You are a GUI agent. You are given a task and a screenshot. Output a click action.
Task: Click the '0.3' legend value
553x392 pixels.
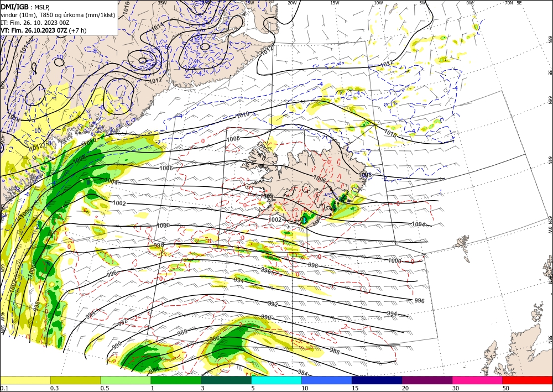(54, 388)
